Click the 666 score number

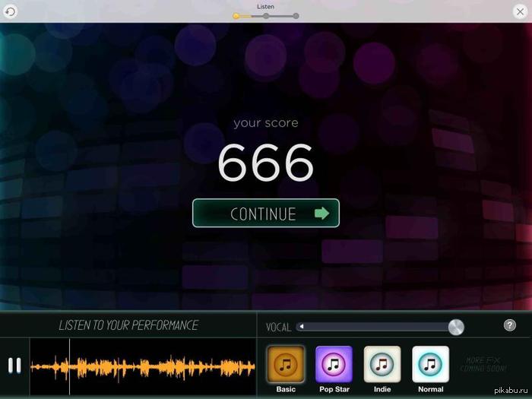[265, 162]
